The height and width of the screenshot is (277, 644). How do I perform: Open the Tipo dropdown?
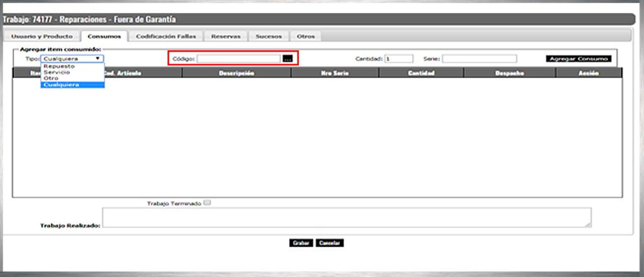click(x=72, y=59)
